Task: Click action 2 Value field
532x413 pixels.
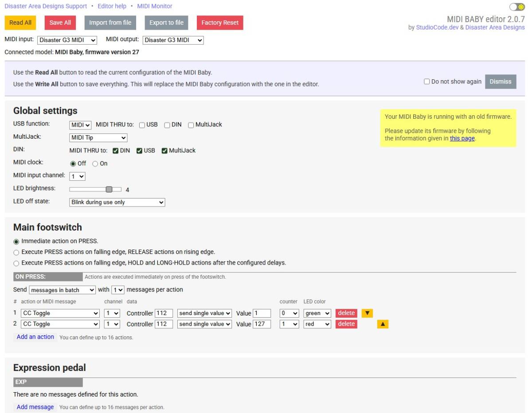Action: (262, 324)
